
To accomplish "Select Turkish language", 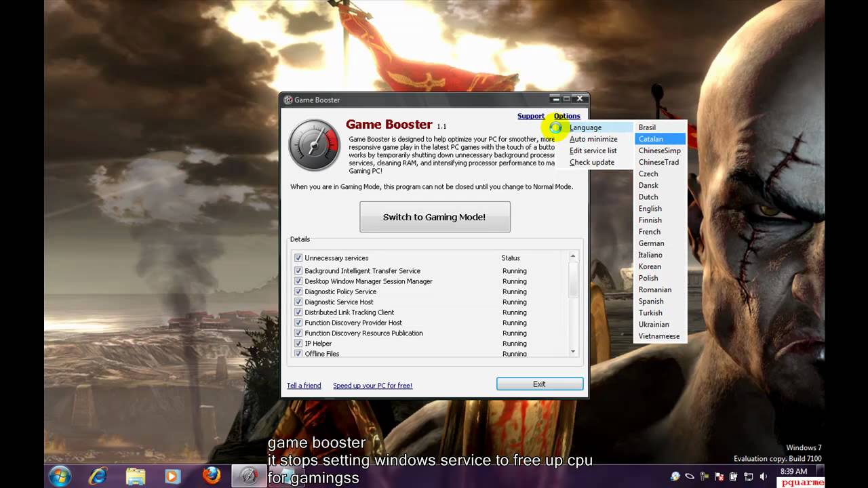I will 660,312.
